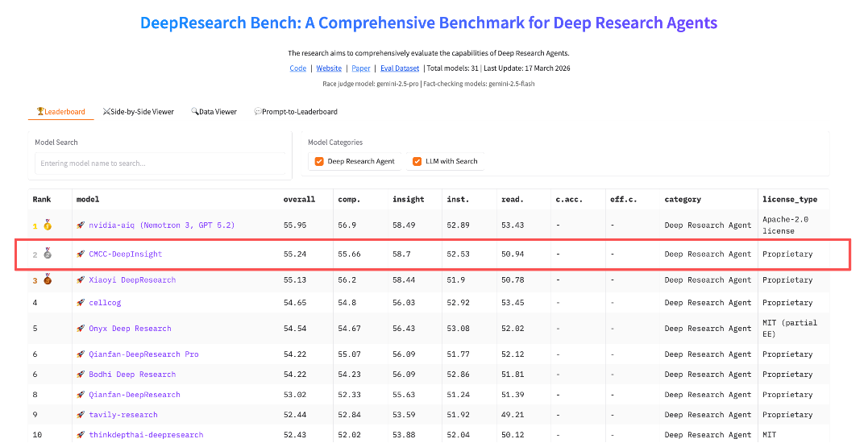The height and width of the screenshot is (443, 868).
Task: Toggle the LLM with Search checkbox
Action: [417, 161]
